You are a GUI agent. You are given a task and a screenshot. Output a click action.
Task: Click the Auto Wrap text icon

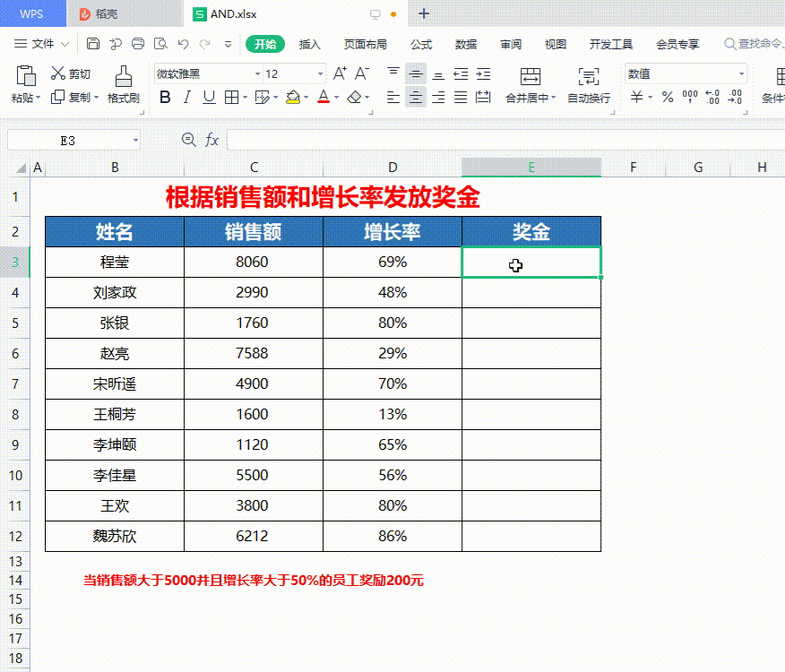point(588,76)
